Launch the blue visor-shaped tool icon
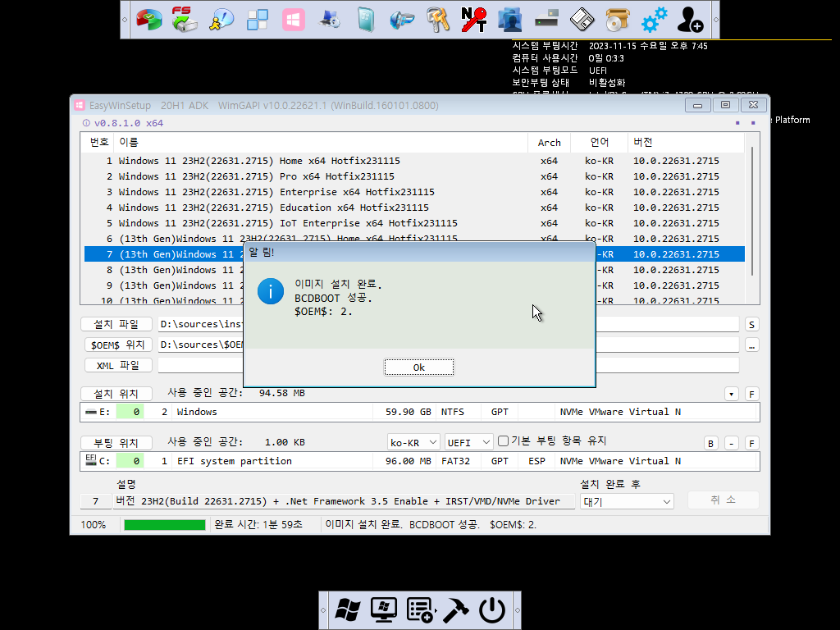This screenshot has width=840, height=630. tap(402, 20)
